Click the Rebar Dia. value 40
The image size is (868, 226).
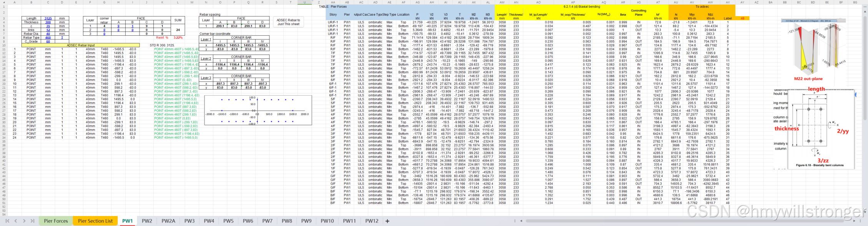[x=48, y=34]
